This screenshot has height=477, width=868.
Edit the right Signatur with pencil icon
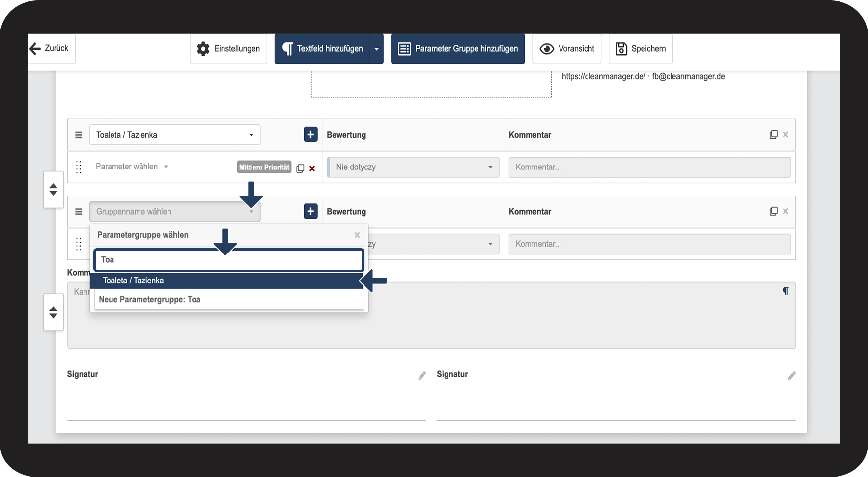click(x=792, y=376)
